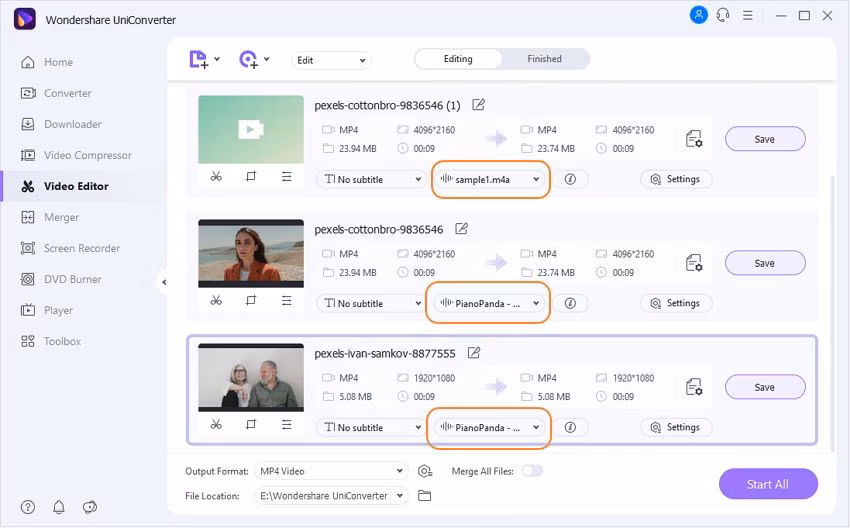This screenshot has height=528, width=850.
Task: Open the feedback chat icon
Action: pos(89,507)
